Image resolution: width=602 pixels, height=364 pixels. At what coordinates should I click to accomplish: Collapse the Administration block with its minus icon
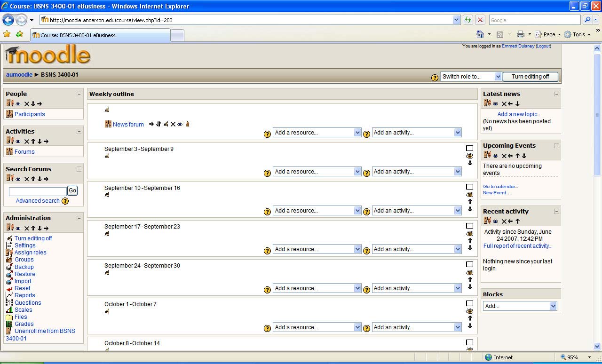coord(79,218)
